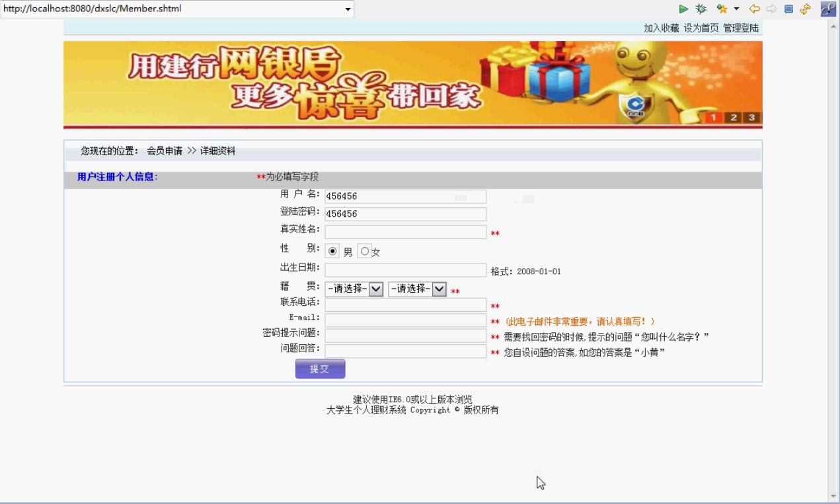Click the 设为首页 link
This screenshot has height=504, width=840.
pyautogui.click(x=701, y=28)
